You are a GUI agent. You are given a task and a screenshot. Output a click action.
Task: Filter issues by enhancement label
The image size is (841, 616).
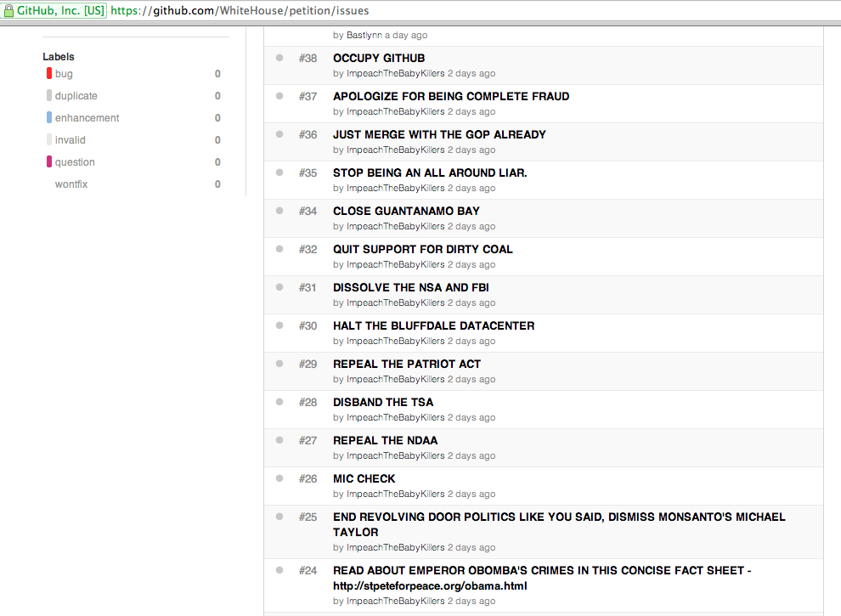87,118
